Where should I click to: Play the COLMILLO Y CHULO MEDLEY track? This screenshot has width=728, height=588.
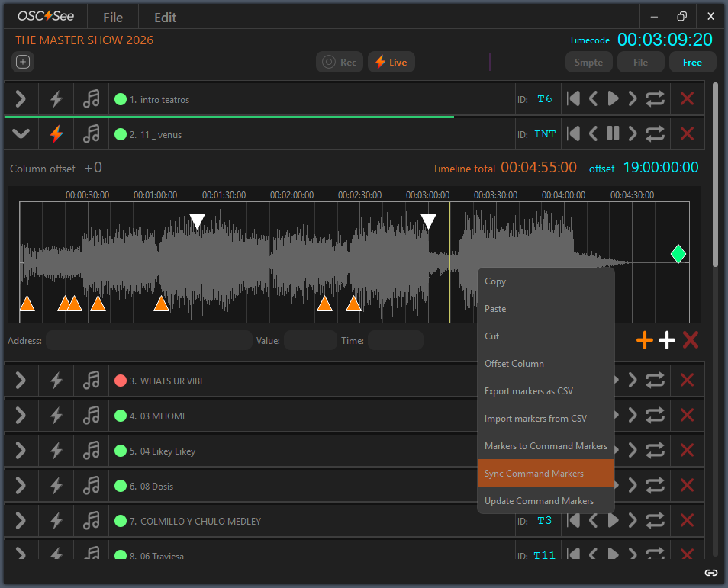pos(614,521)
